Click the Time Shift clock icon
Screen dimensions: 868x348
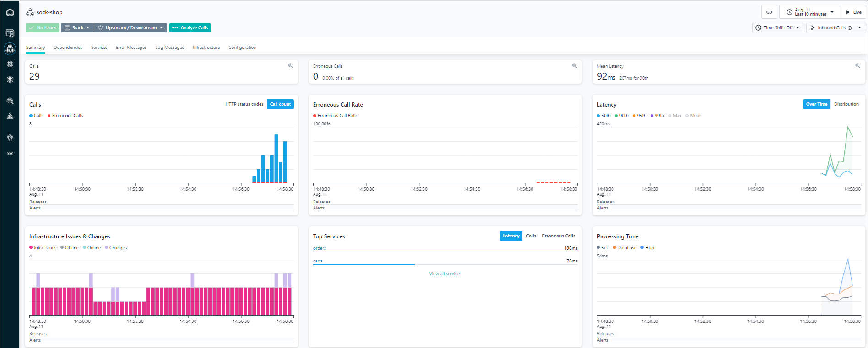coord(759,28)
